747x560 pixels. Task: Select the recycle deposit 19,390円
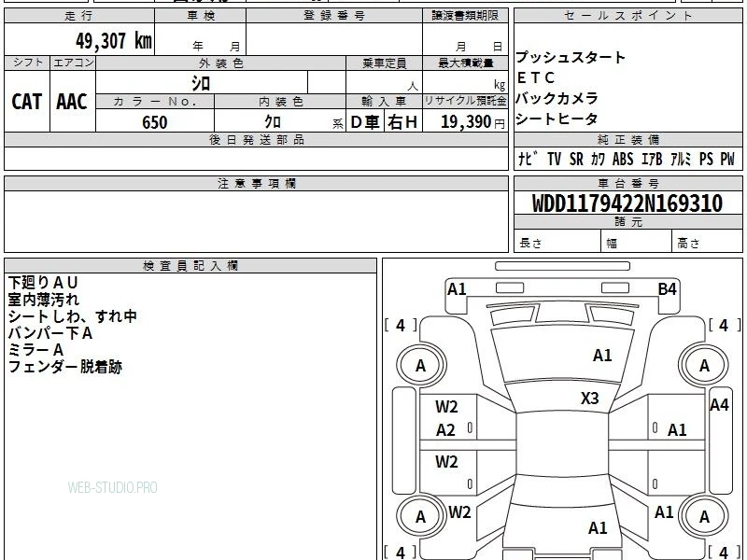[x=472, y=122]
